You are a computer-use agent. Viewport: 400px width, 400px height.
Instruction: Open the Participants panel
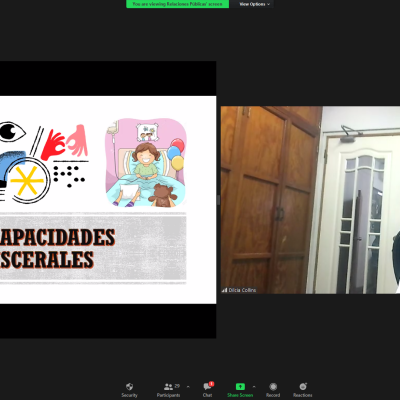click(168, 390)
